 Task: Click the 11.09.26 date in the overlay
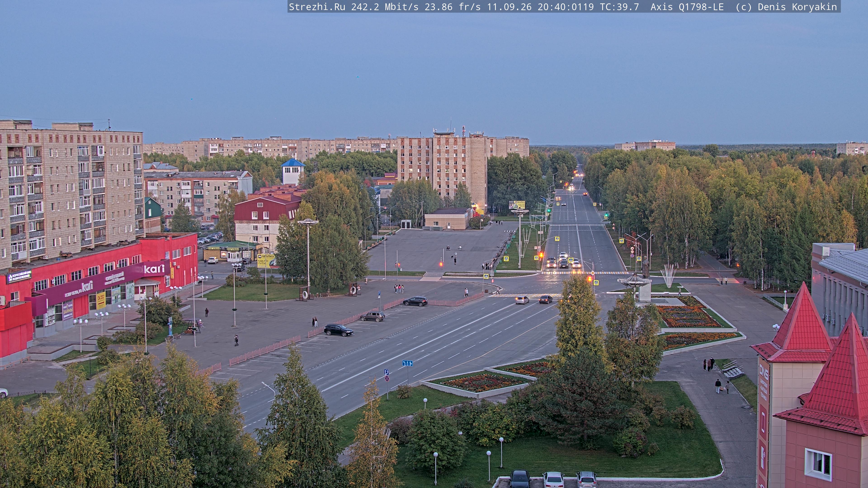(509, 7)
